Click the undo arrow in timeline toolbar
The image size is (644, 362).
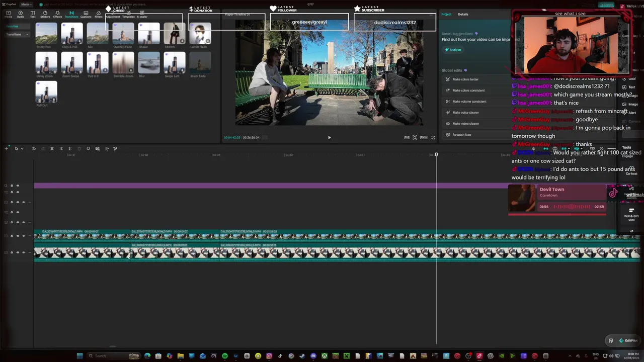[34, 148]
